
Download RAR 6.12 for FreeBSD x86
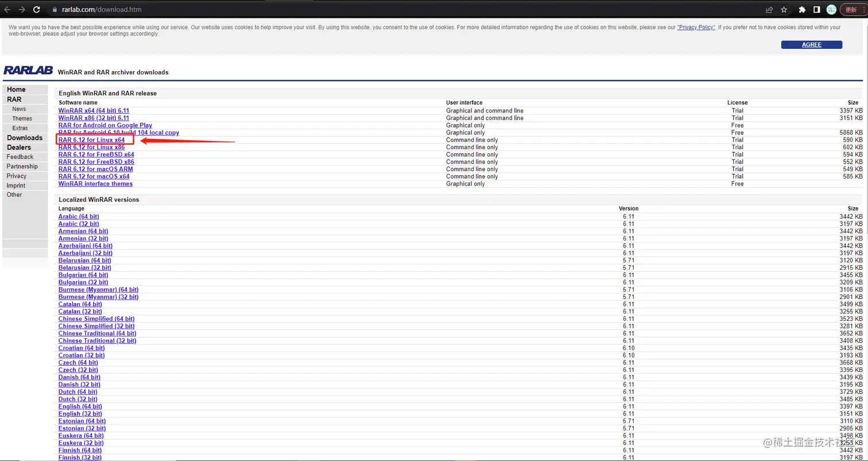tap(96, 162)
